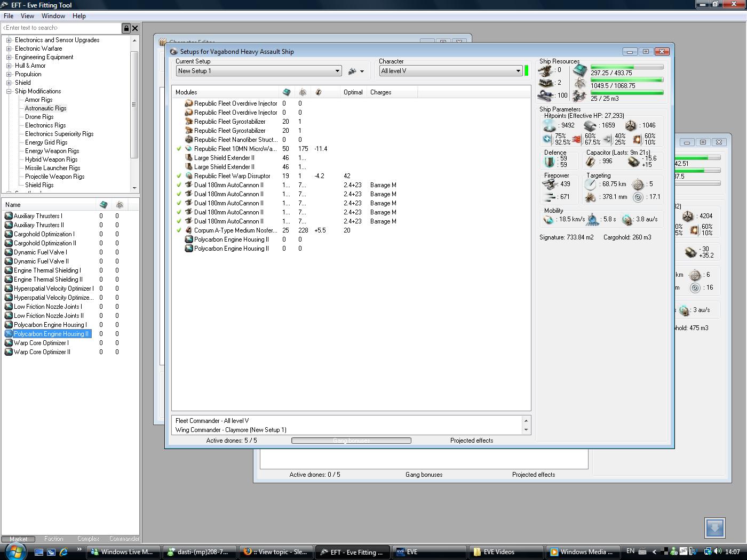
Task: Click the warp speed icon showing 3.8 au/s
Action: point(627,219)
